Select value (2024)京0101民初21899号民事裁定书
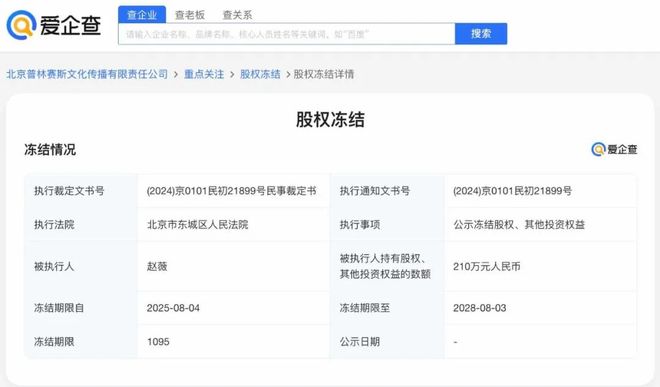Viewport: 660px width, 387px height. click(x=232, y=191)
